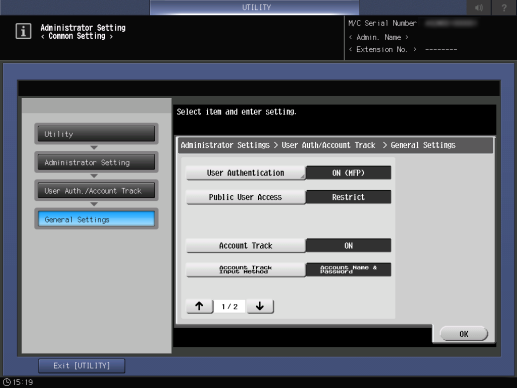Image resolution: width=517 pixels, height=388 pixels.
Task: Select the highlighted General Settings item
Action: tap(96, 219)
